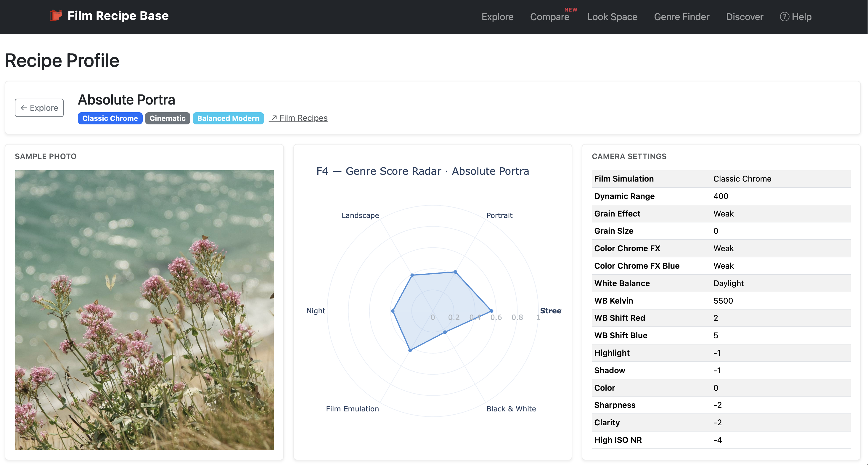Select the WB Kelvin row label
868x465 pixels.
(614, 300)
